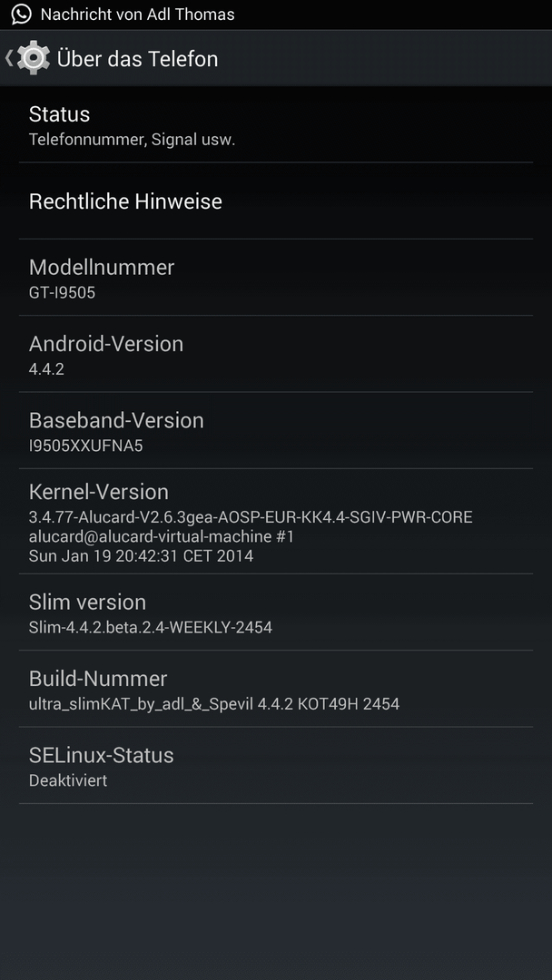552x980 pixels.
Task: Open Rechtliche Hinweise
Action: [276, 201]
